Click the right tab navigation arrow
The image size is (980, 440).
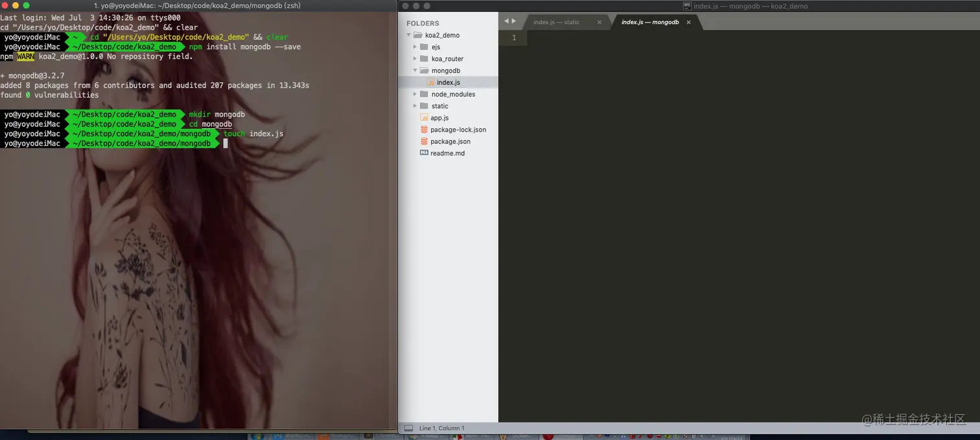point(514,21)
